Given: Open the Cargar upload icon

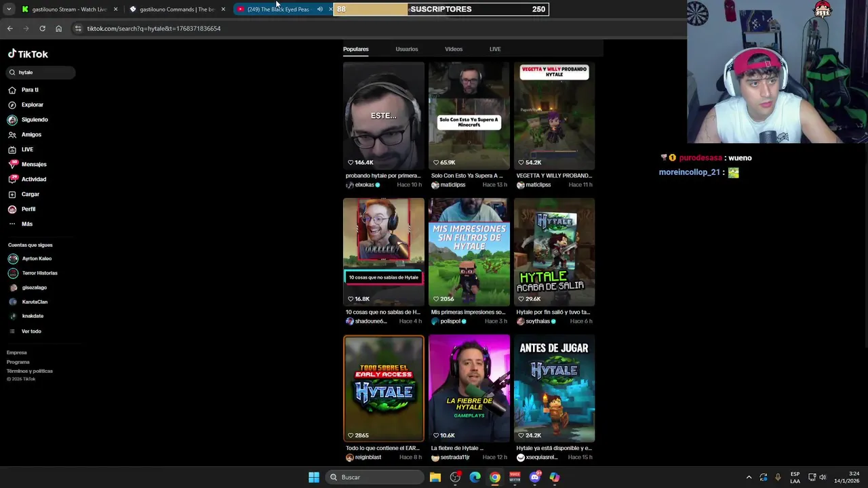Looking at the screenshot, I should pos(12,195).
